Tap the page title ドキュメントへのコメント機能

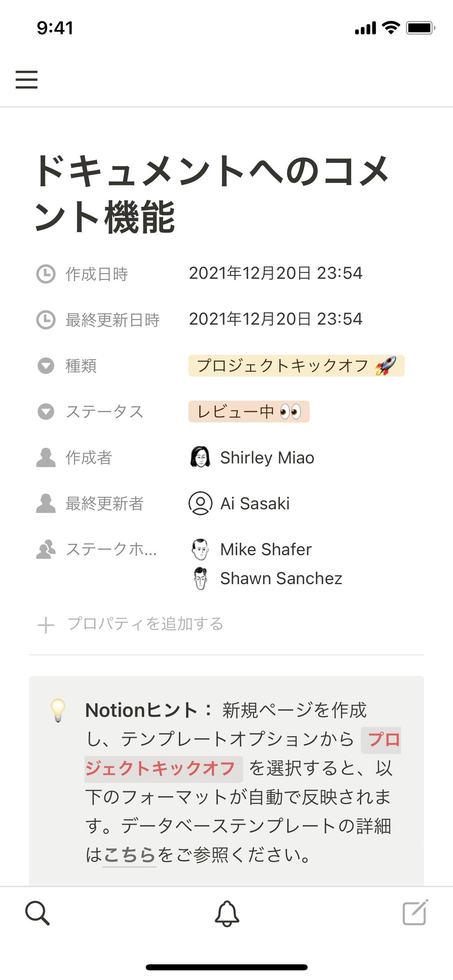pos(212,194)
